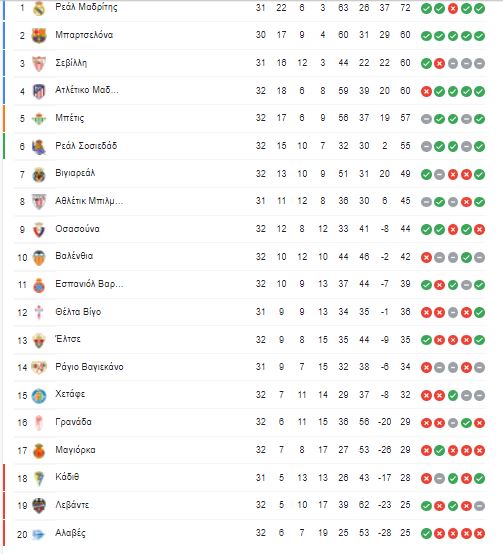Click the Valencia crest in row 10
503x554 pixels.
tap(39, 258)
